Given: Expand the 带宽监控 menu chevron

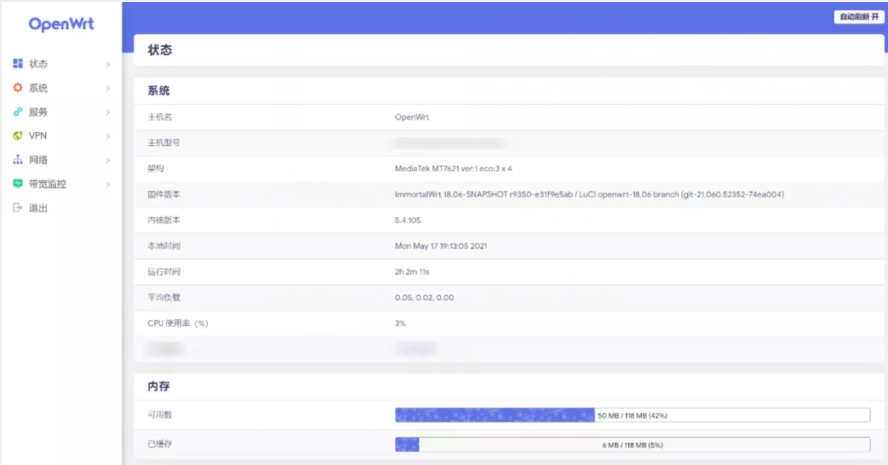Looking at the screenshot, I should tap(108, 184).
